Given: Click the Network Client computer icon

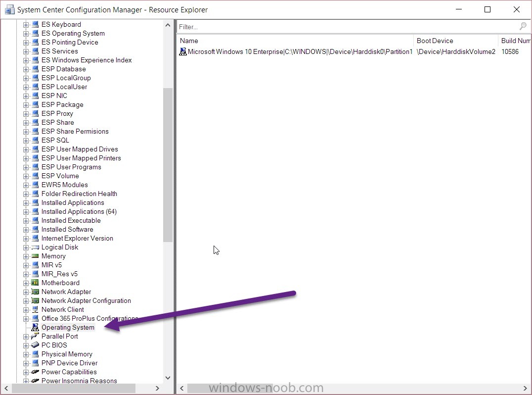Looking at the screenshot, I should pyautogui.click(x=35, y=309).
